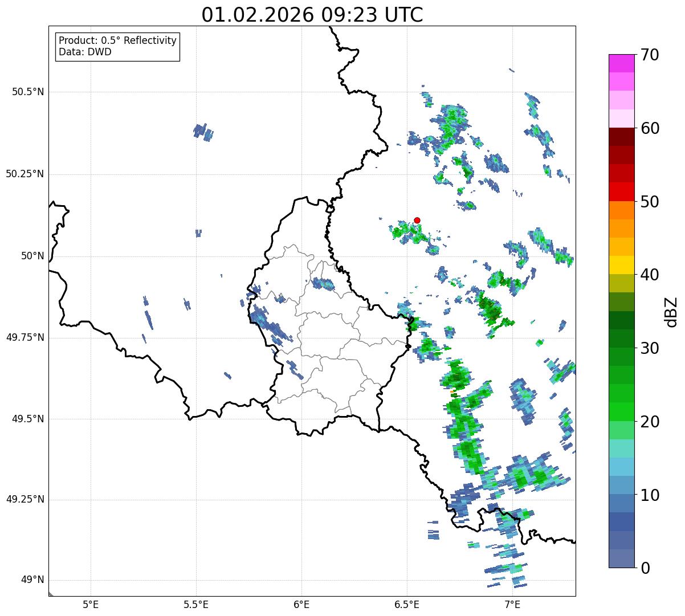Click the magenta top colorbar swatch
Image resolution: width=685 pixels, height=616 pixels.
622,63
